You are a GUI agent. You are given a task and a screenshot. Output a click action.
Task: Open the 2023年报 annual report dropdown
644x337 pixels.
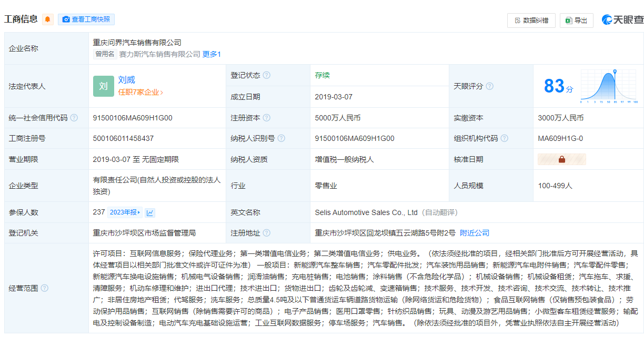coord(125,212)
